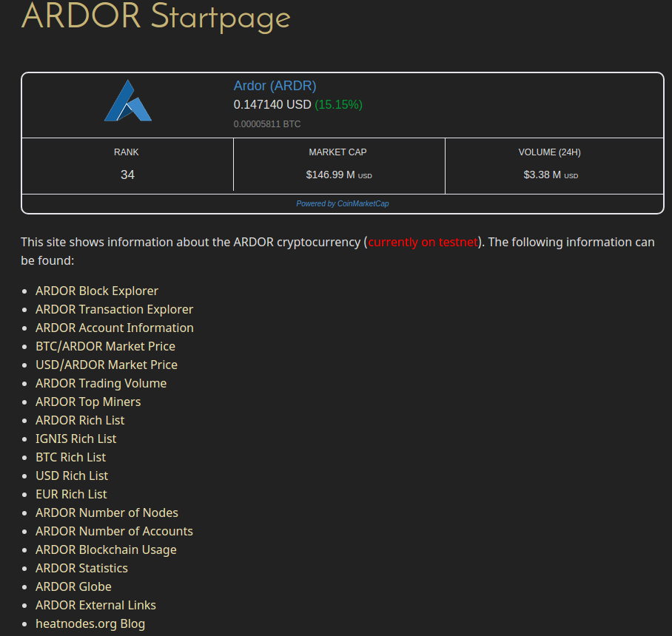The image size is (672, 636).
Task: Open ARDOR Rich List
Action: click(x=80, y=420)
